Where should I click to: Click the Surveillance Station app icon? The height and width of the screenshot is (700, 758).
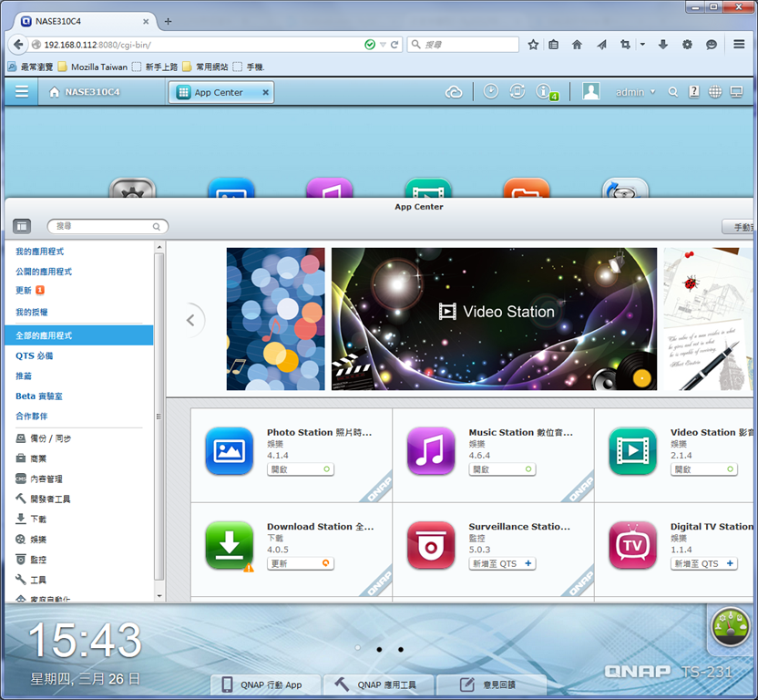pos(431,545)
